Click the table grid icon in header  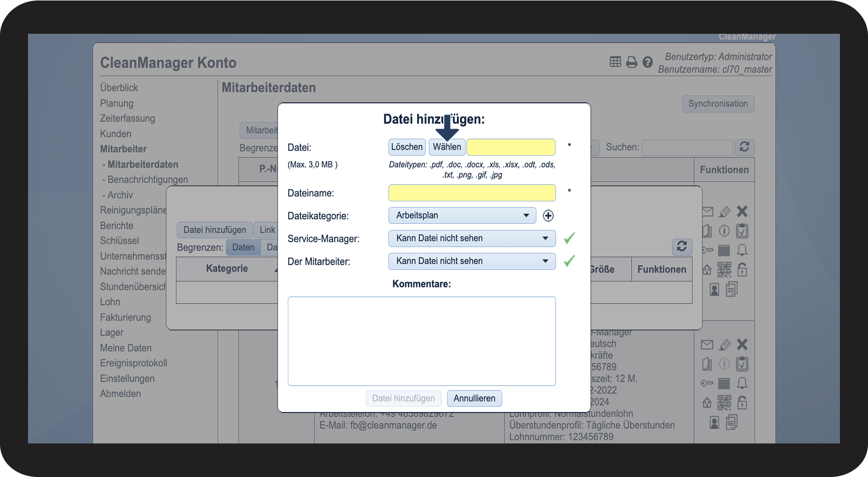(x=615, y=62)
